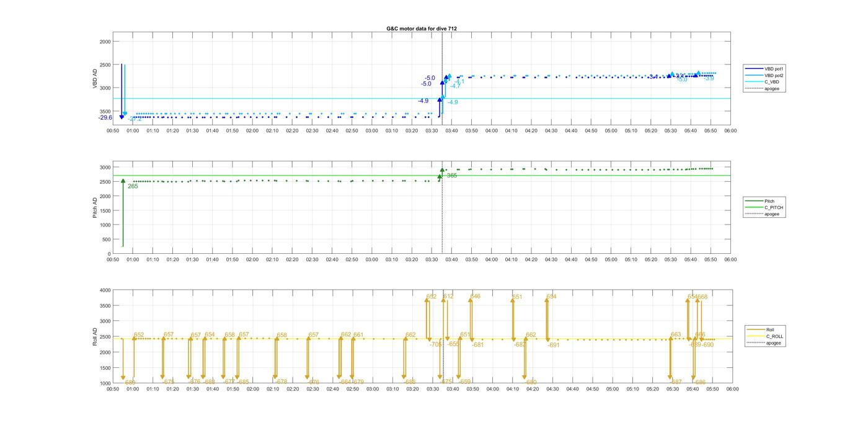Click the '668' roll data label
Viewport: 868px width, 430px height.
(x=702, y=297)
